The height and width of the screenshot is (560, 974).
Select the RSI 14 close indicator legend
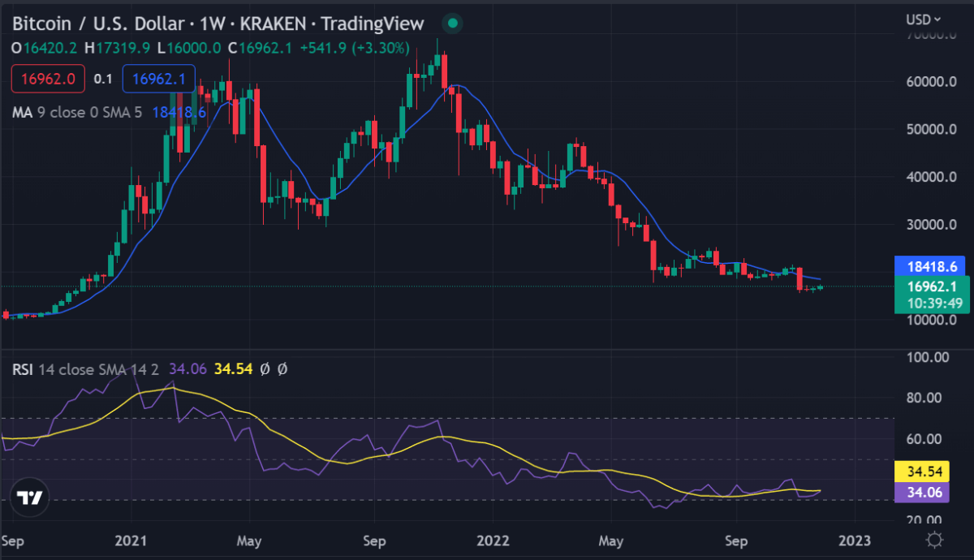click(x=87, y=369)
